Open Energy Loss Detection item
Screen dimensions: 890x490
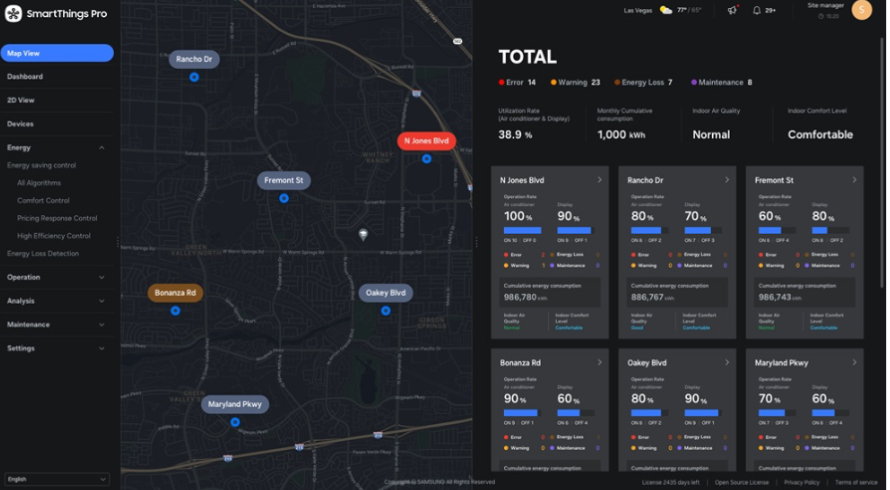(x=43, y=254)
